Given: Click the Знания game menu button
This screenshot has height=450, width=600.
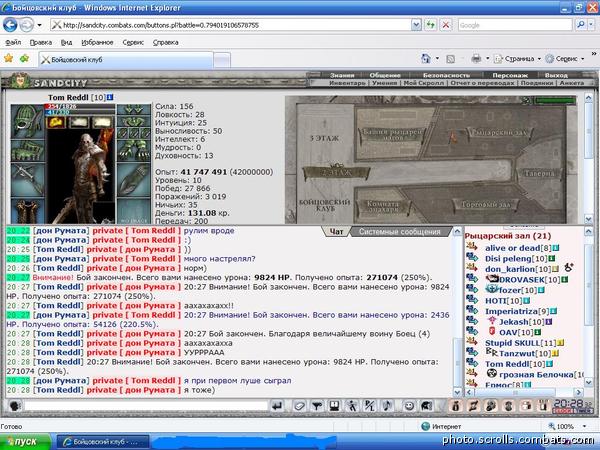Looking at the screenshot, I should pos(342,75).
